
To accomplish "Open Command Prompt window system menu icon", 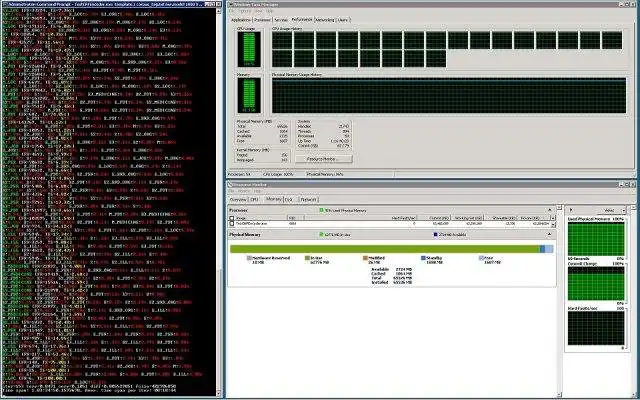I will [5, 4].
